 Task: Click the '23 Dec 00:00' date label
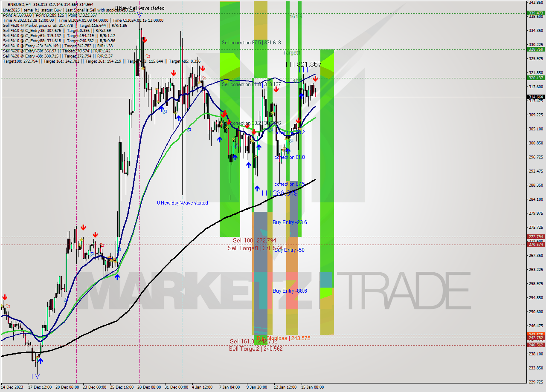(94, 387)
